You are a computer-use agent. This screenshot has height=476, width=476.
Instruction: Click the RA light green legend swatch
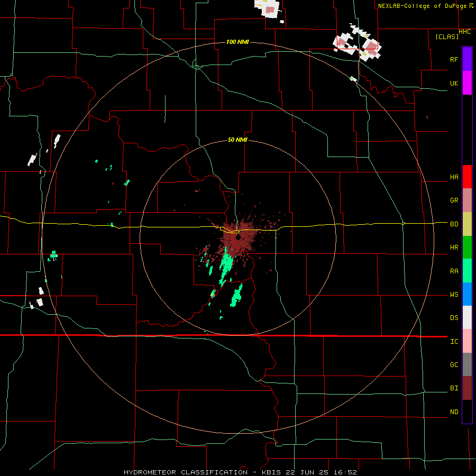tap(467, 271)
